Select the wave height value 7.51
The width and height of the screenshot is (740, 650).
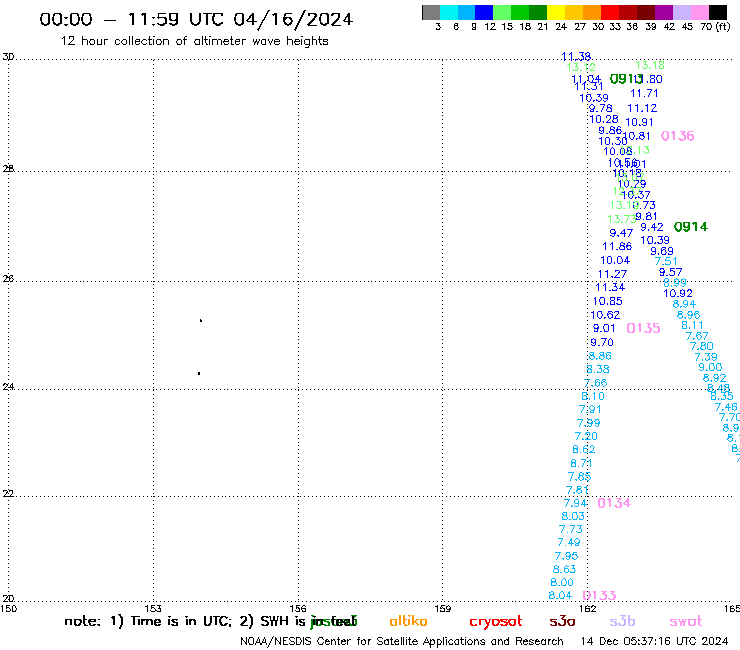coord(665,261)
